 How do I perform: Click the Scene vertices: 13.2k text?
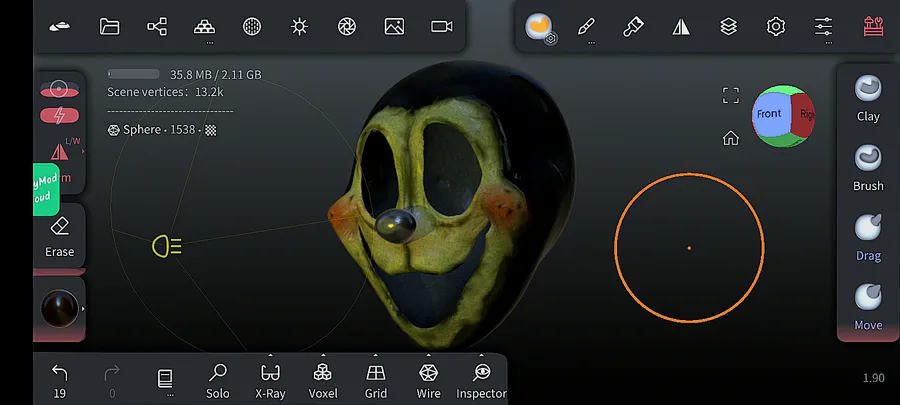(165, 92)
